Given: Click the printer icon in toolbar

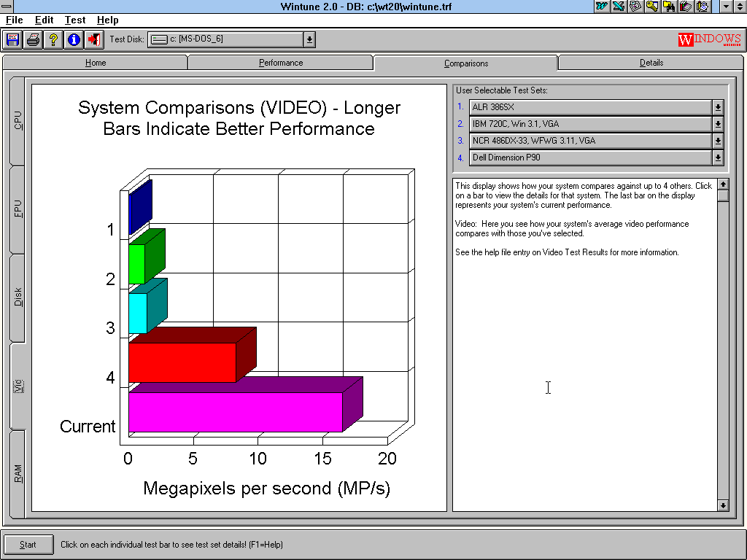Looking at the screenshot, I should coord(33,39).
